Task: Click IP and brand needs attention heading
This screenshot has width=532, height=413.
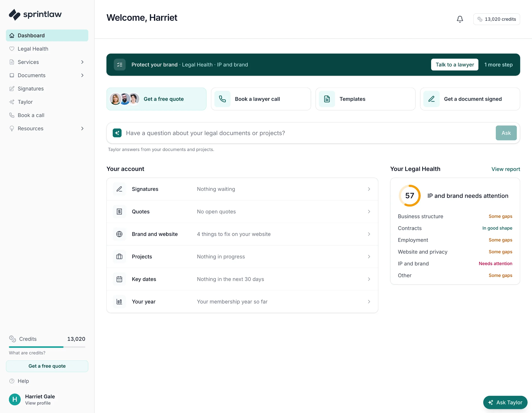Action: click(x=468, y=196)
